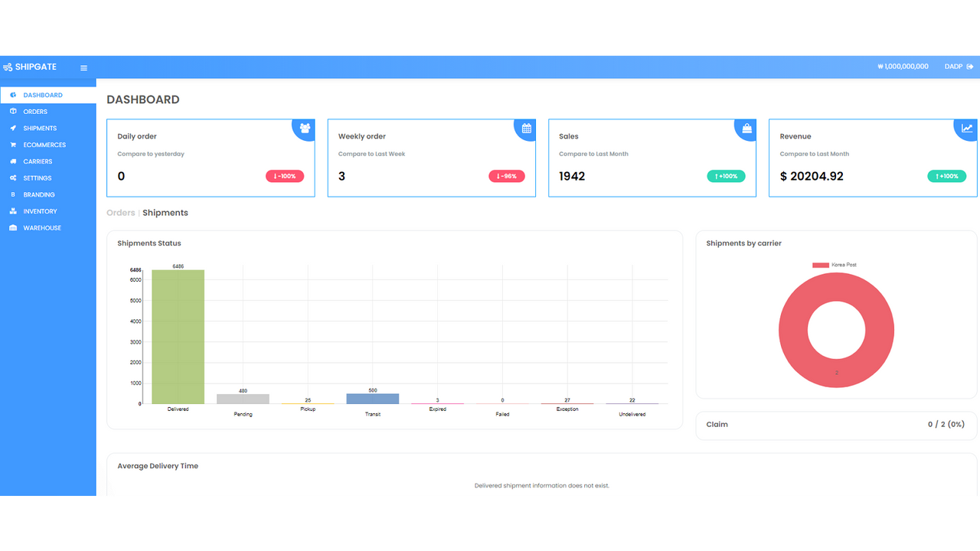Toggle the sidebar with the hamburger icon
Viewport: 980px width, 551px height.
(83, 67)
